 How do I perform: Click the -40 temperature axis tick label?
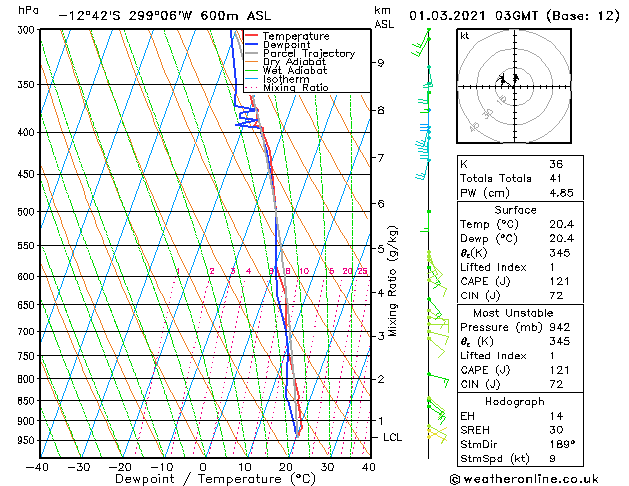click(x=37, y=467)
